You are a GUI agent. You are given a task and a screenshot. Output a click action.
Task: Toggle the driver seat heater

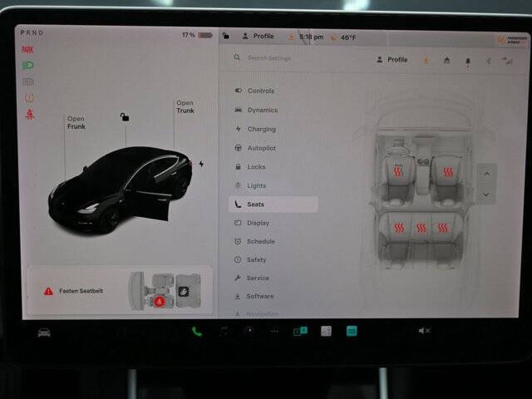398,172
